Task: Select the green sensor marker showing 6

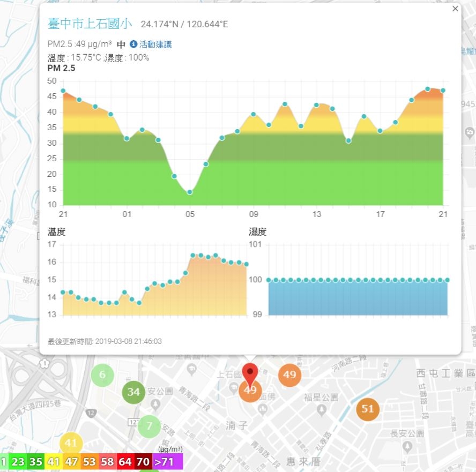Action: [102, 374]
